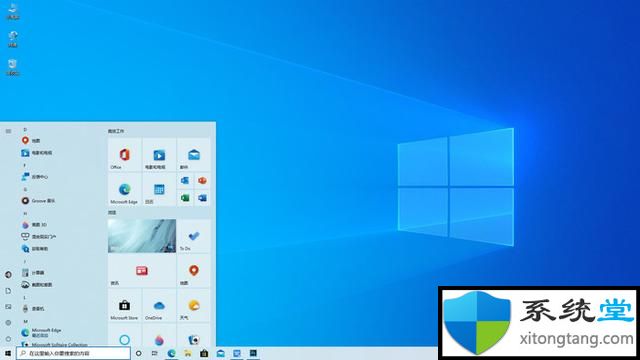Launch Microsoft Edge from its Start tile
The image size is (640, 360).
point(124,189)
